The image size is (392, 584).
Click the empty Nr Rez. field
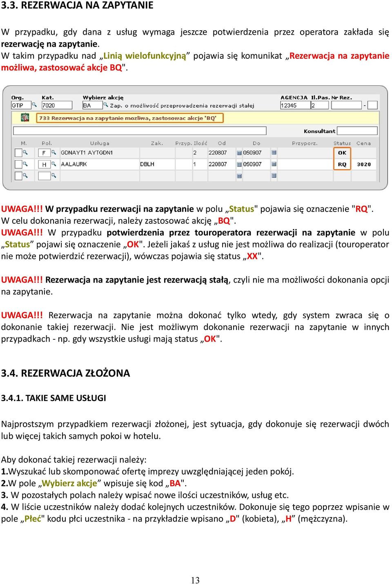pos(346,105)
